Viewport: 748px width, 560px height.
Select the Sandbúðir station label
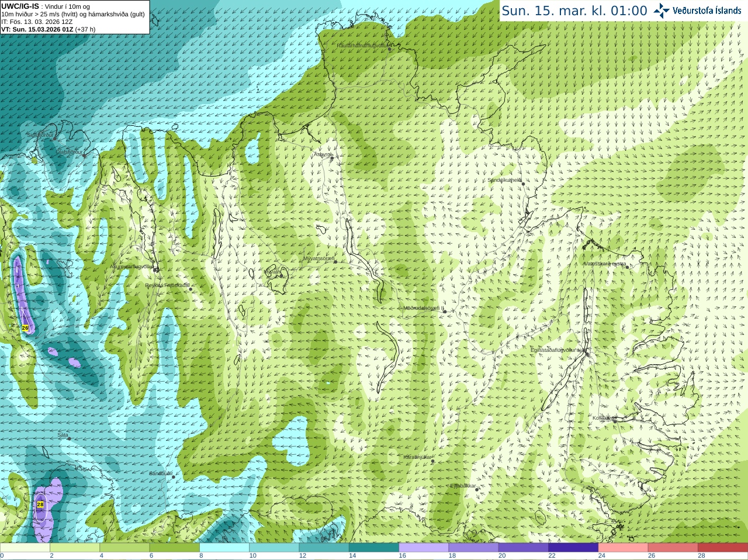(161, 473)
